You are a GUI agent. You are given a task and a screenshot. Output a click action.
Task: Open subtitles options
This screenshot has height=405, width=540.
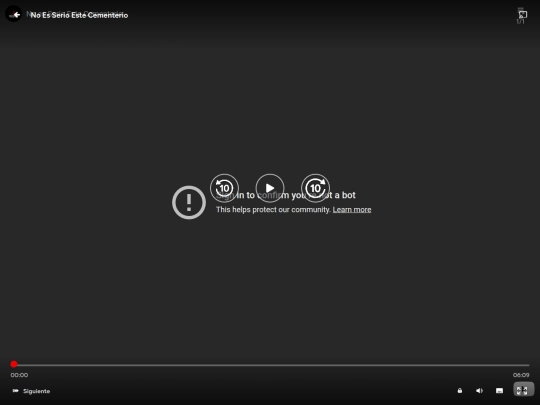coord(499,391)
